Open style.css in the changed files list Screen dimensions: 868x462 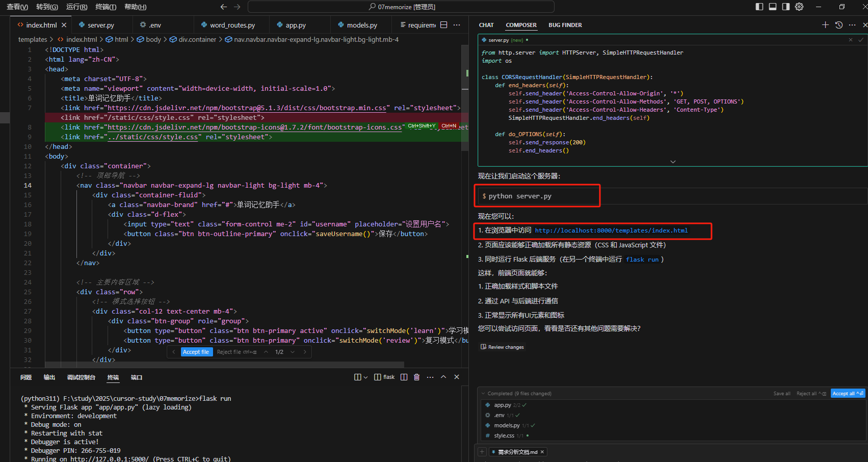pyautogui.click(x=504, y=435)
